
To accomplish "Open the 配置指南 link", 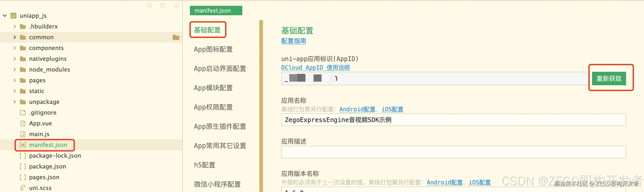I will [x=294, y=41].
